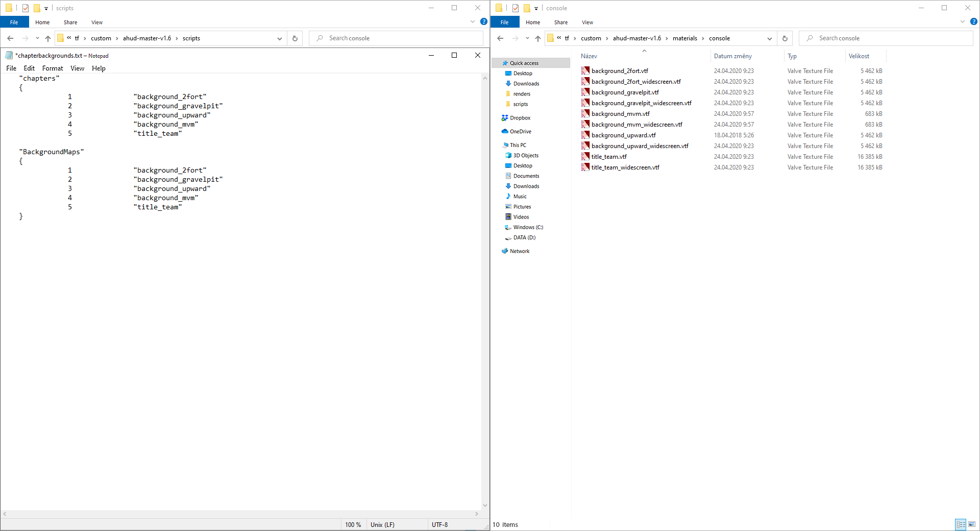Switch to large icons view in the console window
The height and width of the screenshot is (531, 980).
[x=972, y=524]
